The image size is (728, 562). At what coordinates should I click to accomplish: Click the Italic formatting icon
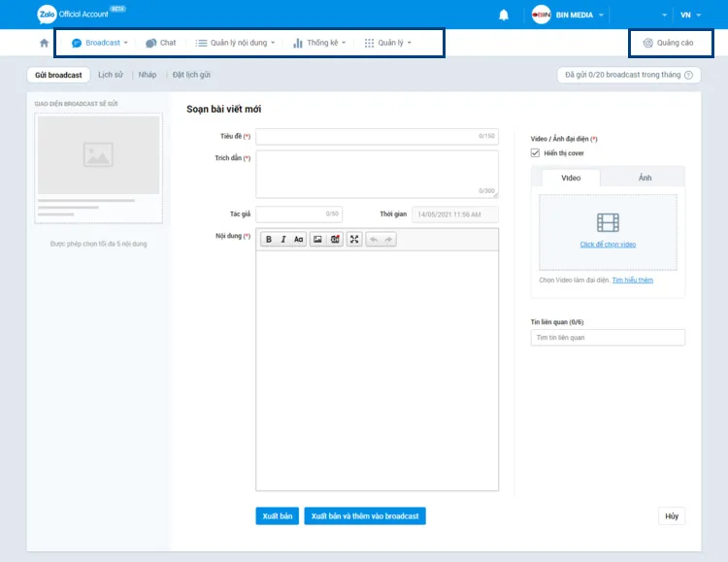coord(283,240)
